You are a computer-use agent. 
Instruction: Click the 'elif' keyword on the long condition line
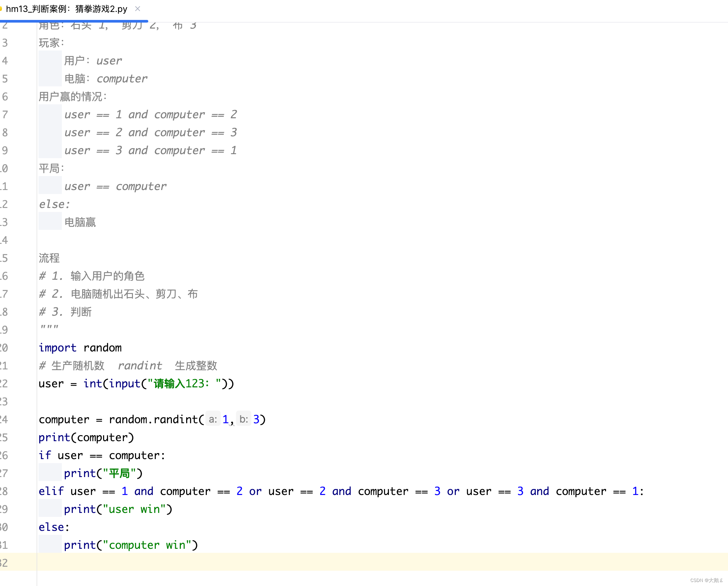[51, 491]
